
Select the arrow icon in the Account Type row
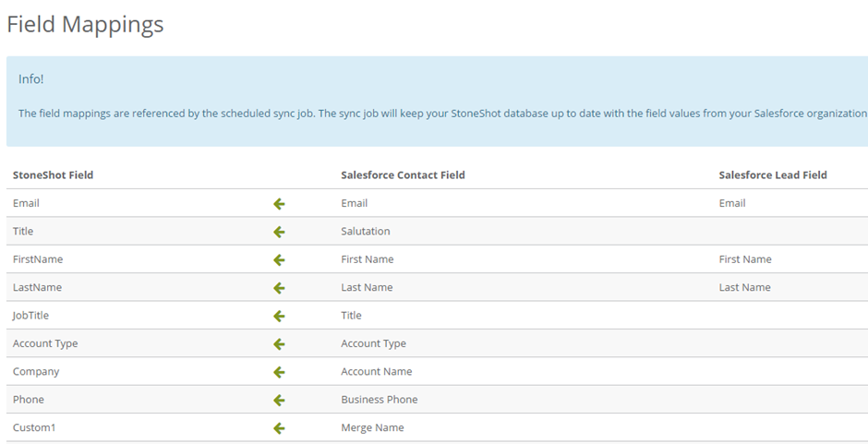(279, 344)
